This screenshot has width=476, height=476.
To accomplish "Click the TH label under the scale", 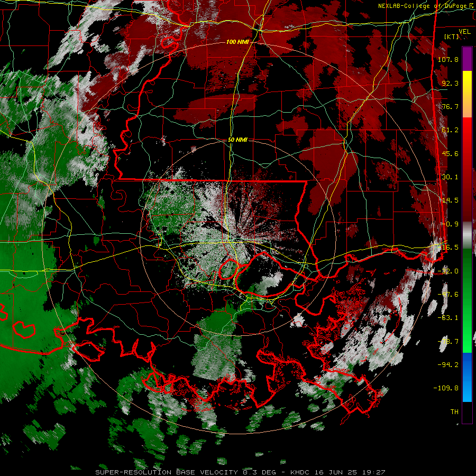I will 454,412.
